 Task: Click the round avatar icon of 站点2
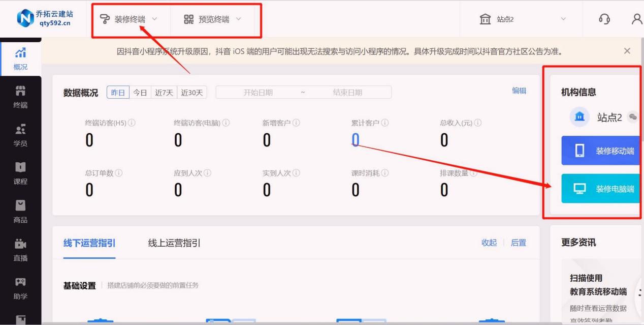click(x=579, y=117)
